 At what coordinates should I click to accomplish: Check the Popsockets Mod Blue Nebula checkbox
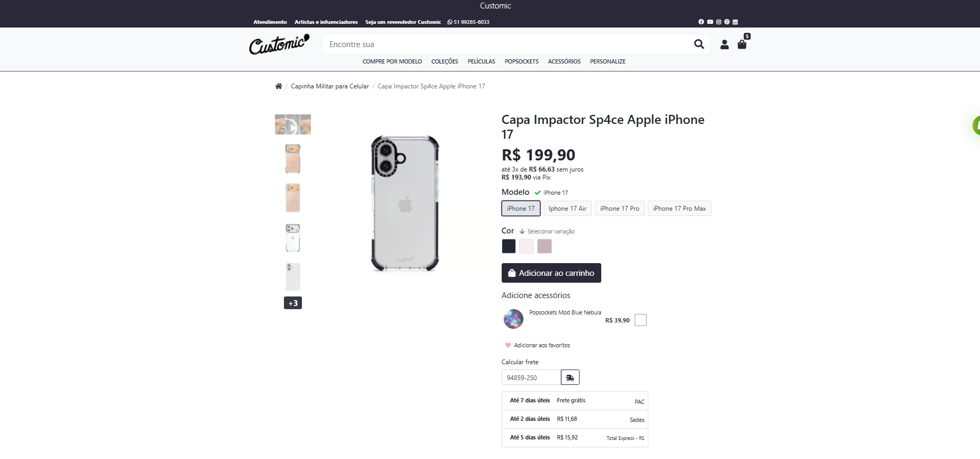640,320
